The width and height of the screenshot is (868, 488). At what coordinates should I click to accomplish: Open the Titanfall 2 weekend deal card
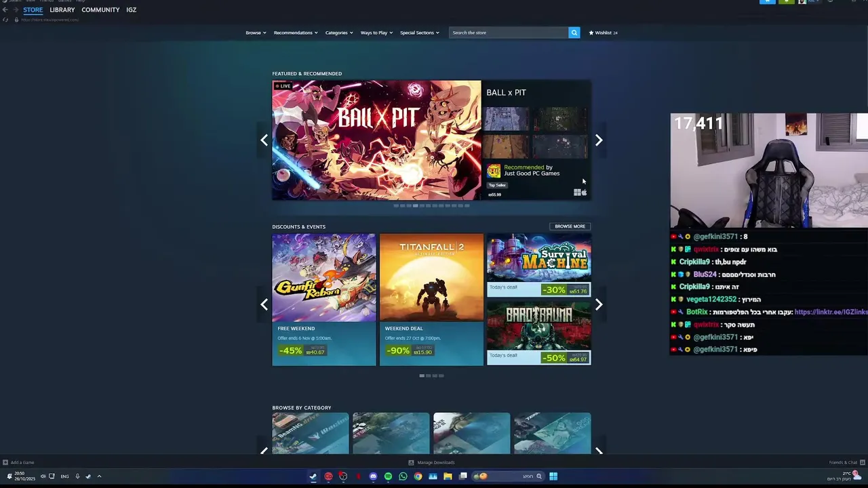[431, 300]
